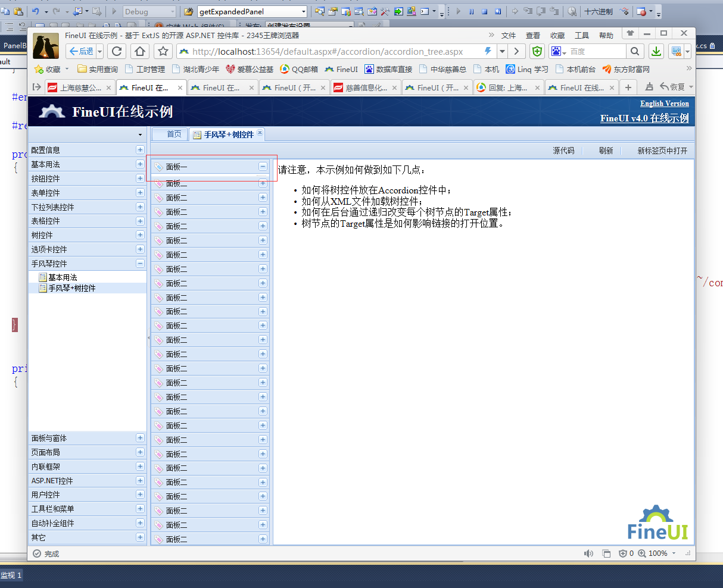Open the 工具 browser menu

(x=582, y=36)
